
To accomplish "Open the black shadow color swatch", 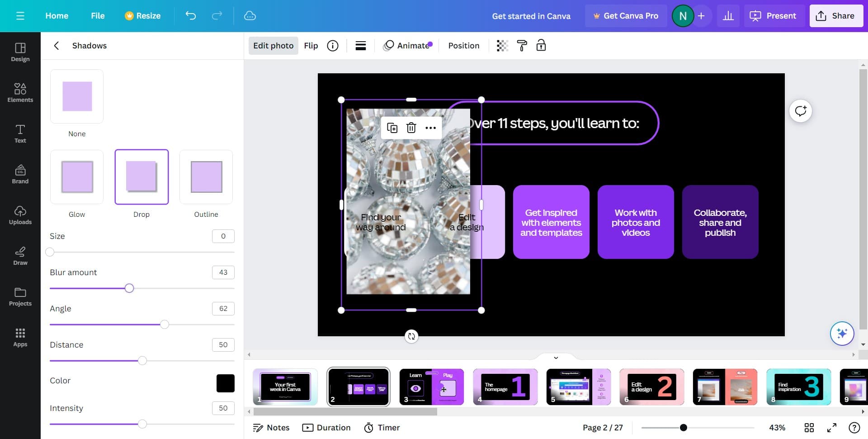I will coord(225,383).
